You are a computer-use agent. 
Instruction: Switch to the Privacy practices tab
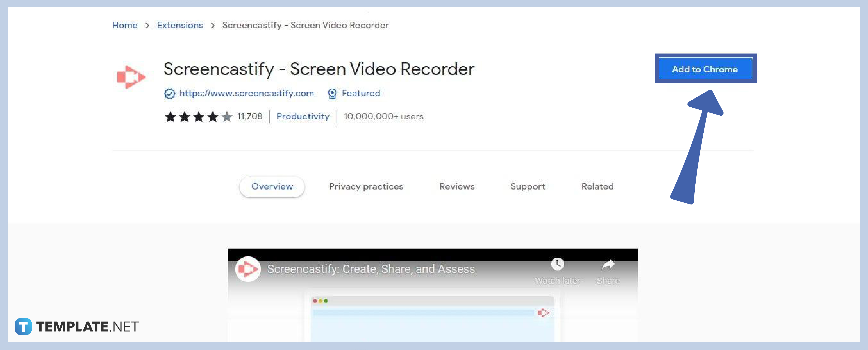click(366, 187)
